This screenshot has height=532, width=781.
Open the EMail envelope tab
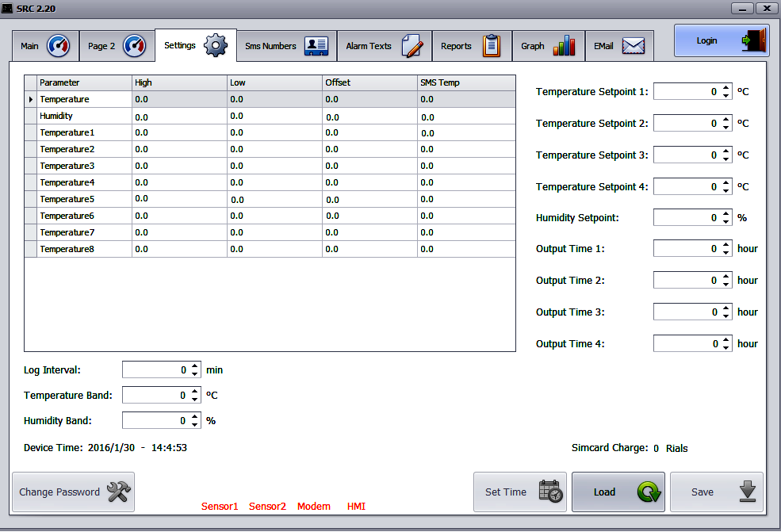619,46
